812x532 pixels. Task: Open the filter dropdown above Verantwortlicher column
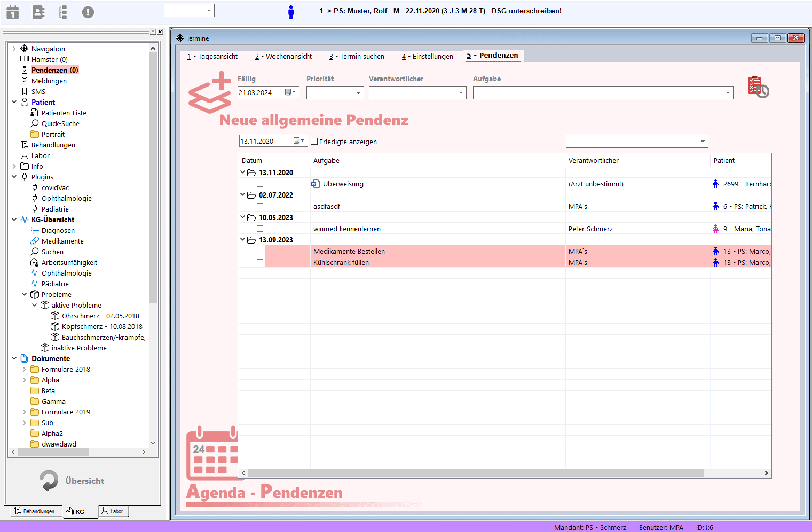point(703,142)
